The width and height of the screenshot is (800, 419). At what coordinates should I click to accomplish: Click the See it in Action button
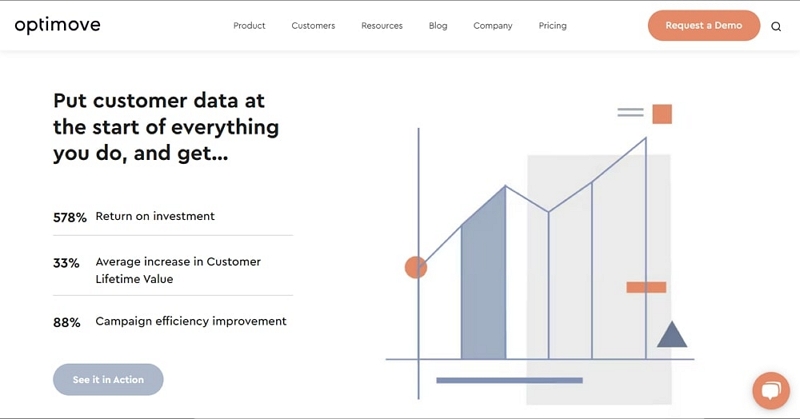click(x=108, y=379)
